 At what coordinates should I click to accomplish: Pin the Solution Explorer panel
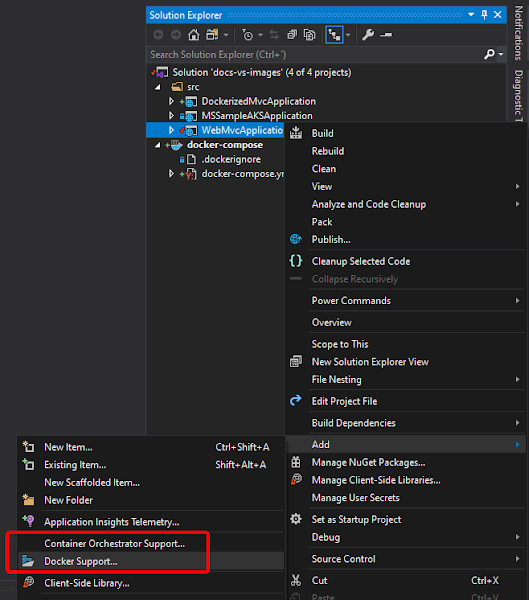[484, 15]
